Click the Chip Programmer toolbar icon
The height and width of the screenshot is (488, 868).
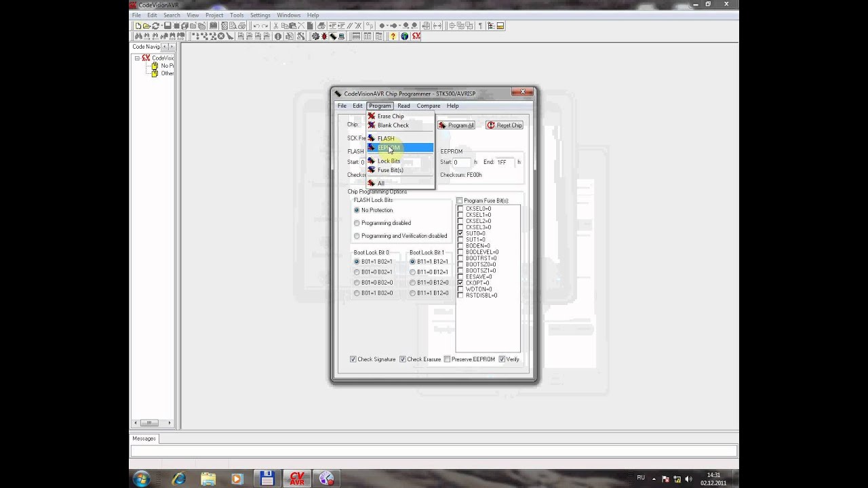(333, 36)
